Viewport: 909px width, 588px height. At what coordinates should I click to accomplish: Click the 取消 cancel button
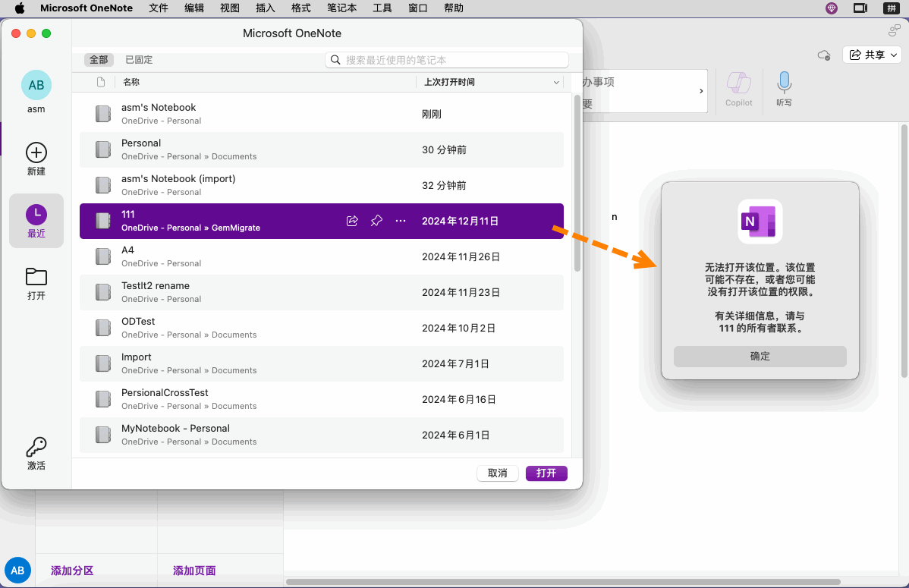[498, 473]
